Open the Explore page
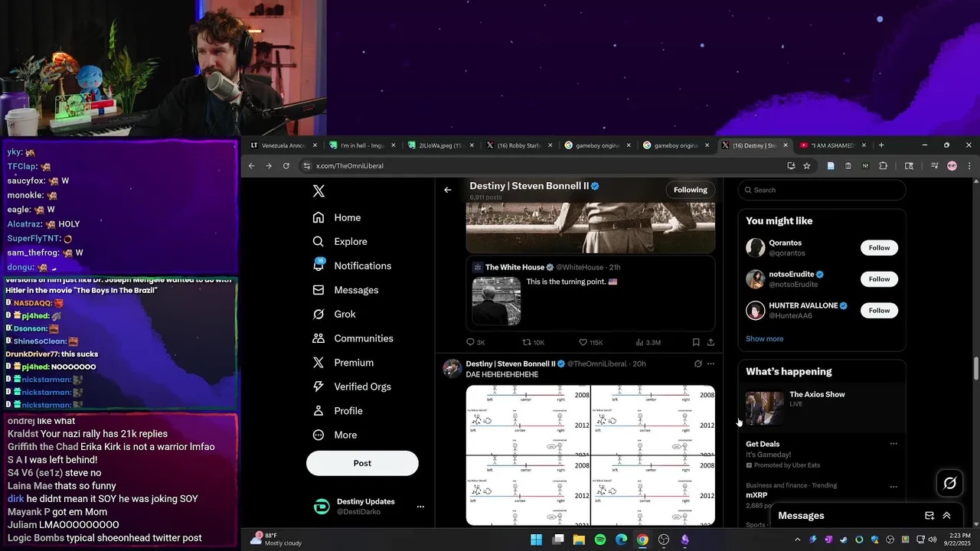This screenshot has height=551, width=980. [x=340, y=242]
